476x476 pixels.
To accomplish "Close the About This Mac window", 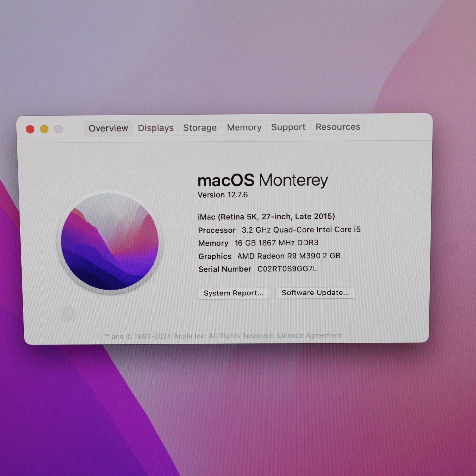I will [30, 129].
